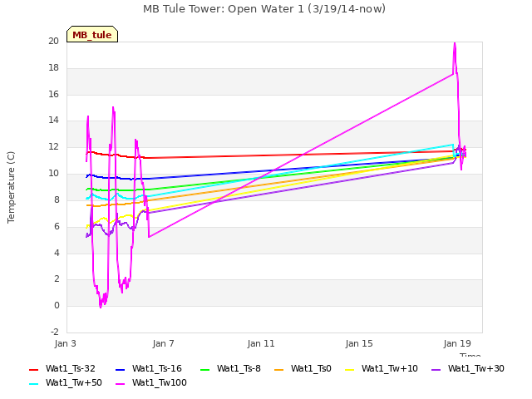Toggle the Wat1_Tw+30 legend entry

pyautogui.click(x=468, y=369)
